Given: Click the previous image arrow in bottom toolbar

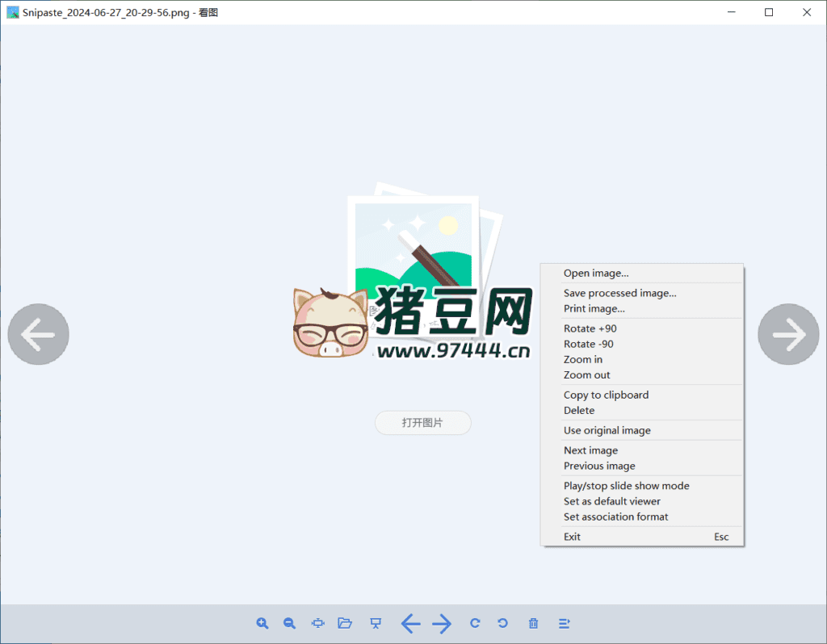Looking at the screenshot, I should [411, 623].
